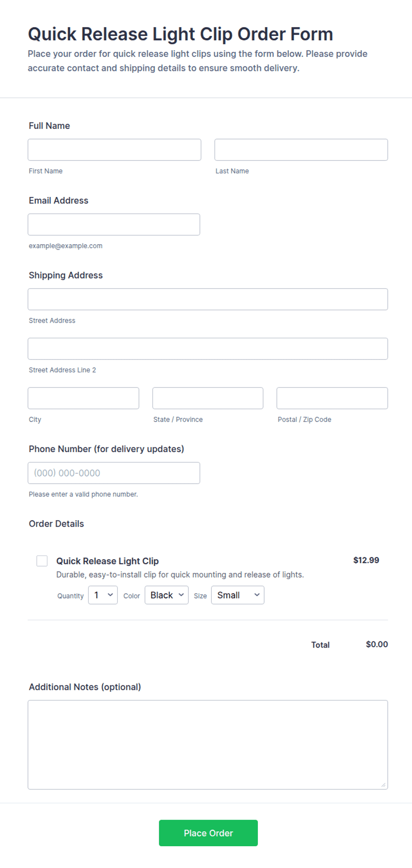Screen dimensions: 412x868
Task: Click into the Email Address field
Action: click(114, 224)
